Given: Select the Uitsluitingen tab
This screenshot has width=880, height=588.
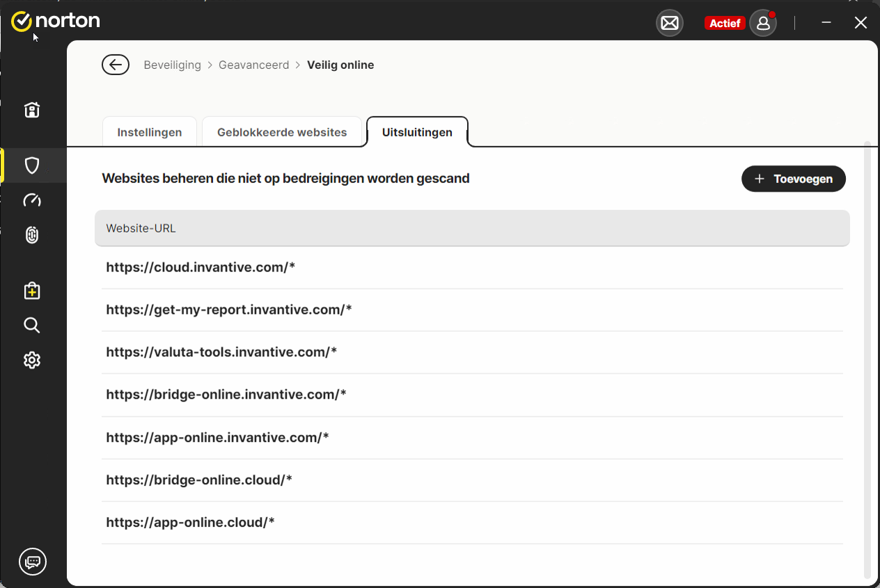Looking at the screenshot, I should (x=417, y=132).
